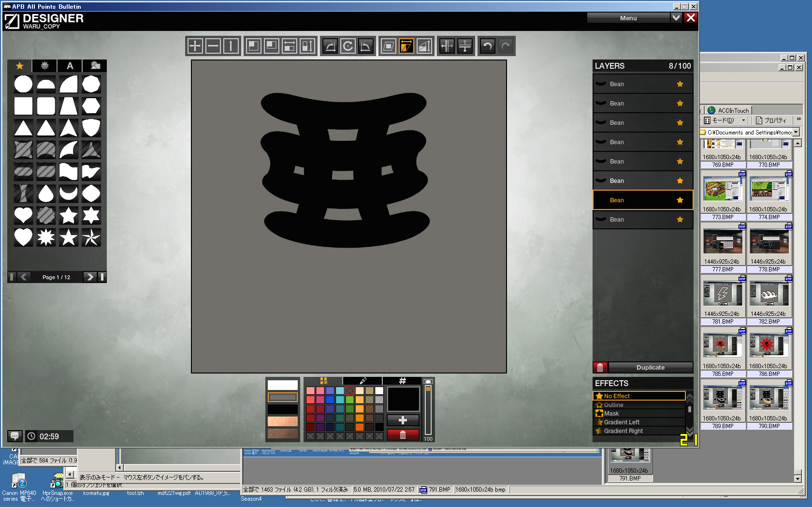This screenshot has width=812, height=508.
Task: Select the horizontal move tool
Action: 213,46
